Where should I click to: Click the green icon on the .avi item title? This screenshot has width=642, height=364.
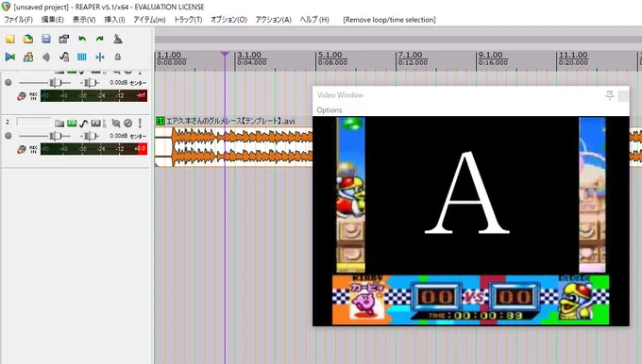coord(160,121)
